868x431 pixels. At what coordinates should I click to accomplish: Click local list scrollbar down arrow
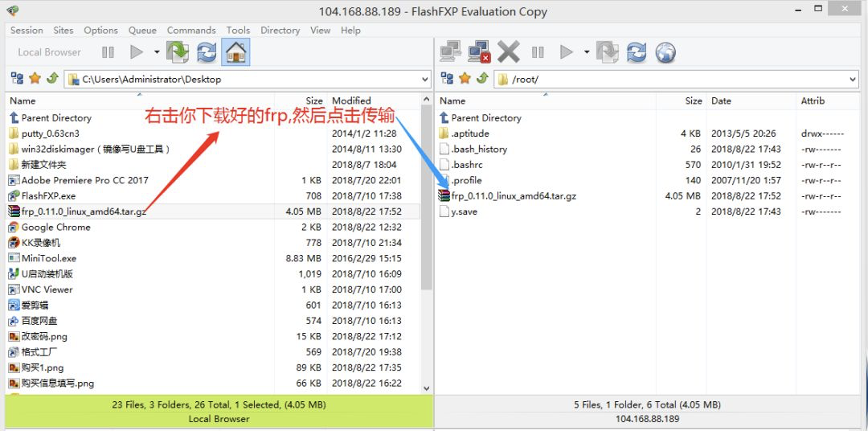pos(426,389)
